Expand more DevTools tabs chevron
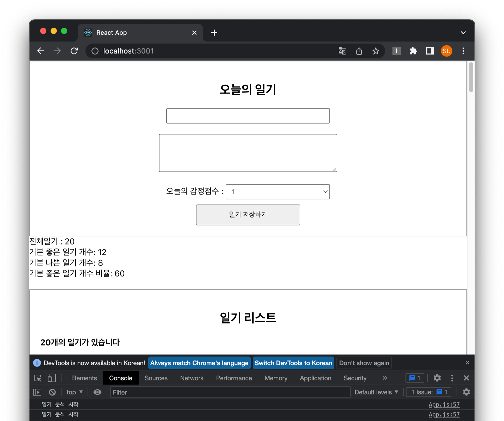 pyautogui.click(x=385, y=378)
